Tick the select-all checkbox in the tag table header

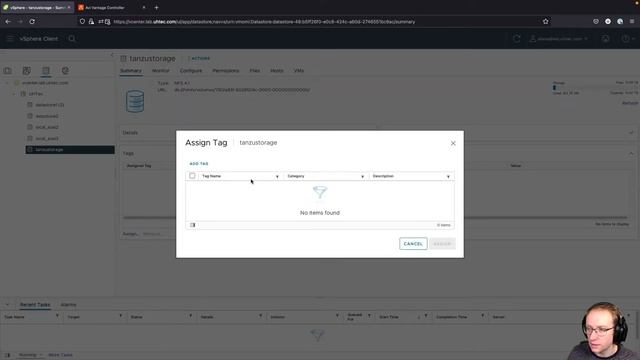[x=192, y=176]
